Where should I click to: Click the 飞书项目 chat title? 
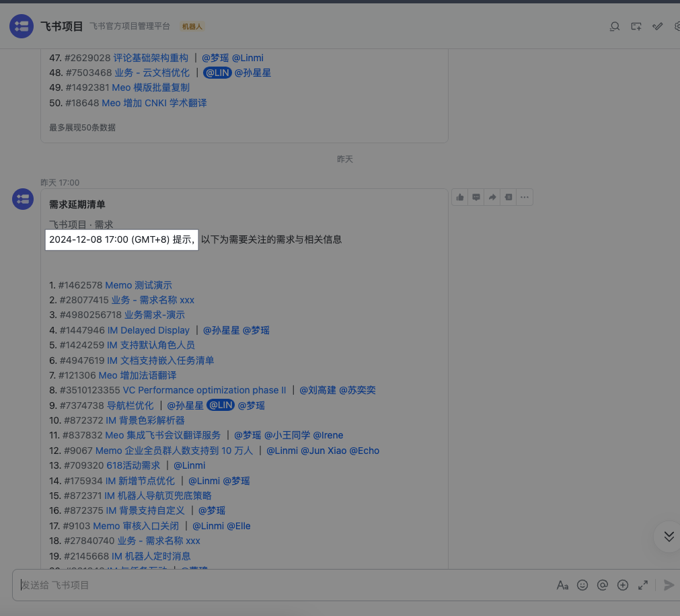pos(62,26)
